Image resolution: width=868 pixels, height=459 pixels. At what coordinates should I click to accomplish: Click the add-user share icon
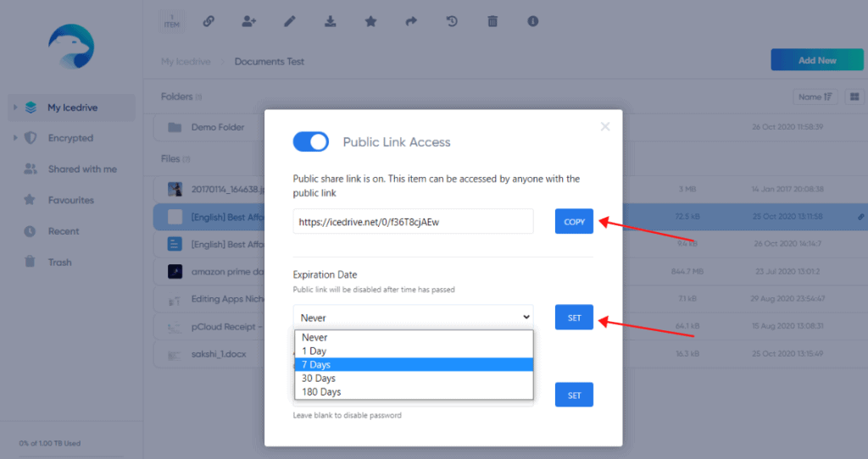[249, 21]
